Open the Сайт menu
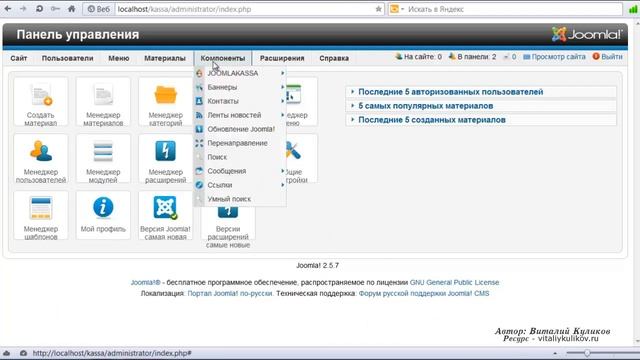The height and width of the screenshot is (360, 640). click(x=19, y=58)
